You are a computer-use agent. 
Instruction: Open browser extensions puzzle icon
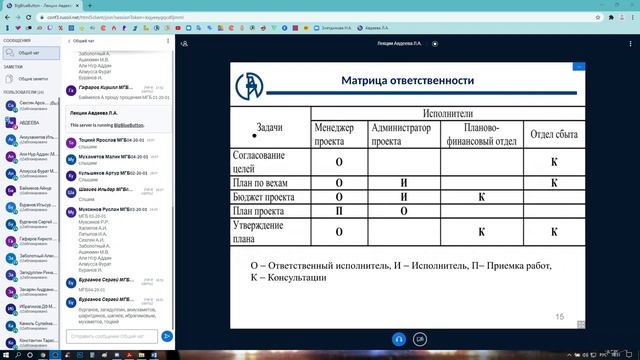[611, 18]
